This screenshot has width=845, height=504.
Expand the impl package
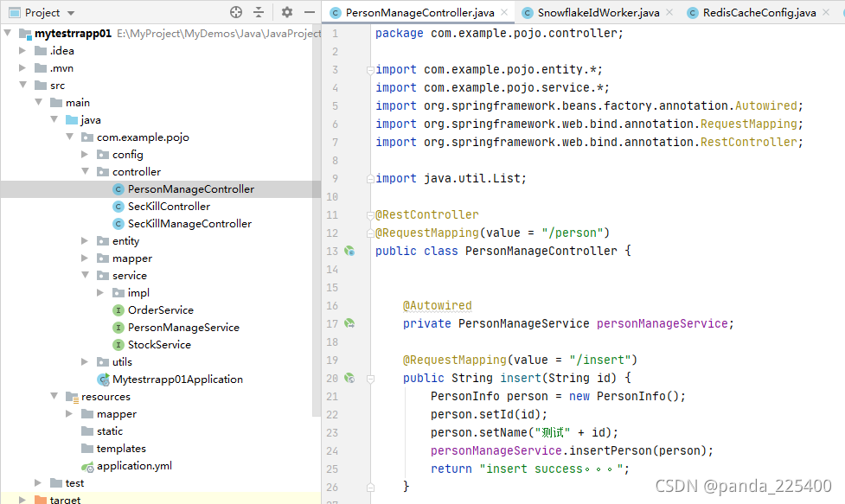(100, 292)
